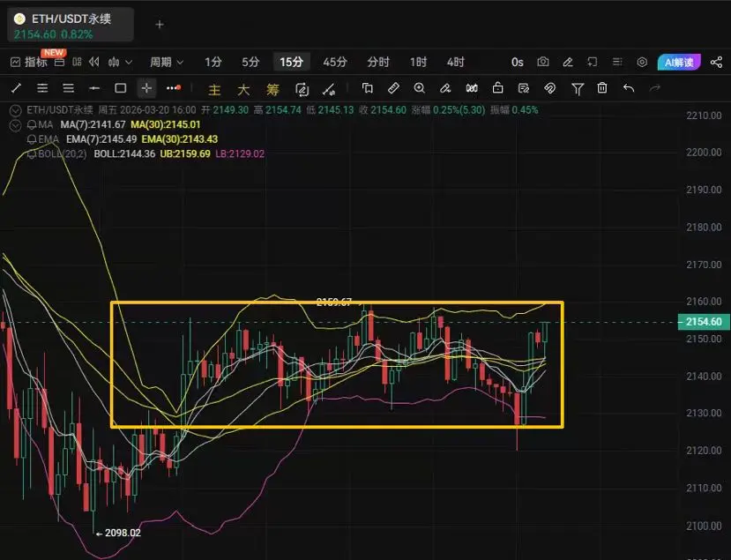The image size is (731, 560).
Task: Open the 周期 period dropdown
Action: point(167,62)
